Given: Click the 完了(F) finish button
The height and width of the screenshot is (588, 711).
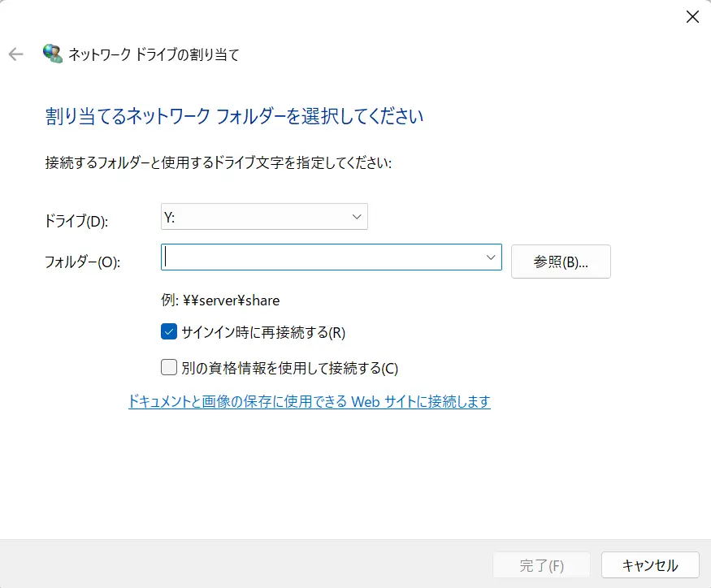Looking at the screenshot, I should click(x=541, y=565).
